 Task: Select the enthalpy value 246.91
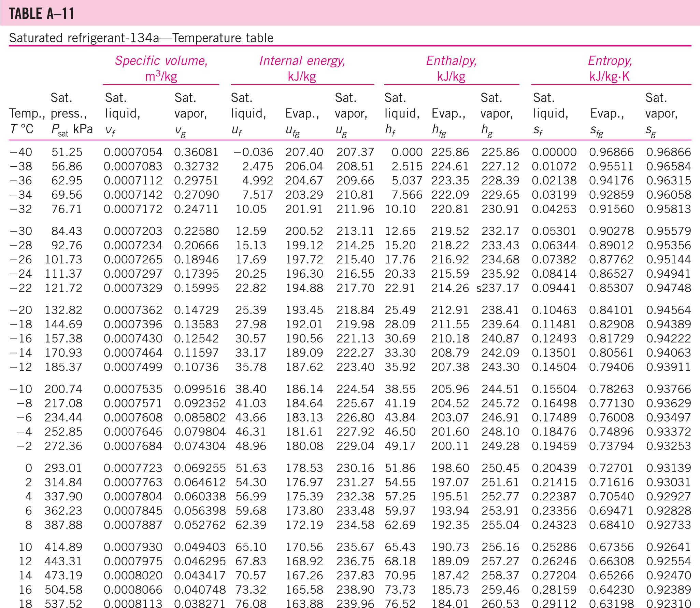click(x=500, y=418)
